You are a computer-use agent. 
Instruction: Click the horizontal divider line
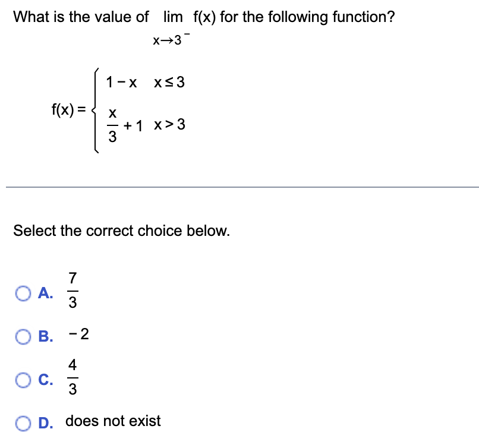pyautogui.click(x=239, y=188)
